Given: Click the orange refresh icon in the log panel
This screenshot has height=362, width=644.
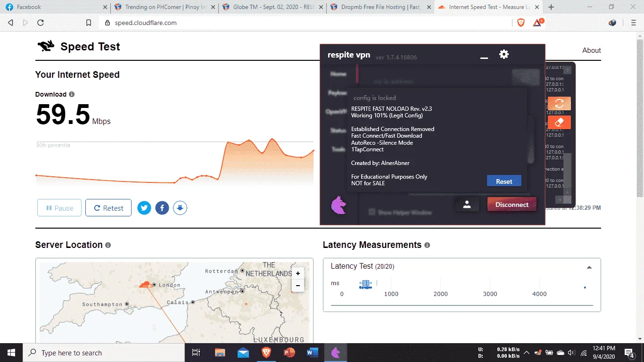Looking at the screenshot, I should 559,104.
